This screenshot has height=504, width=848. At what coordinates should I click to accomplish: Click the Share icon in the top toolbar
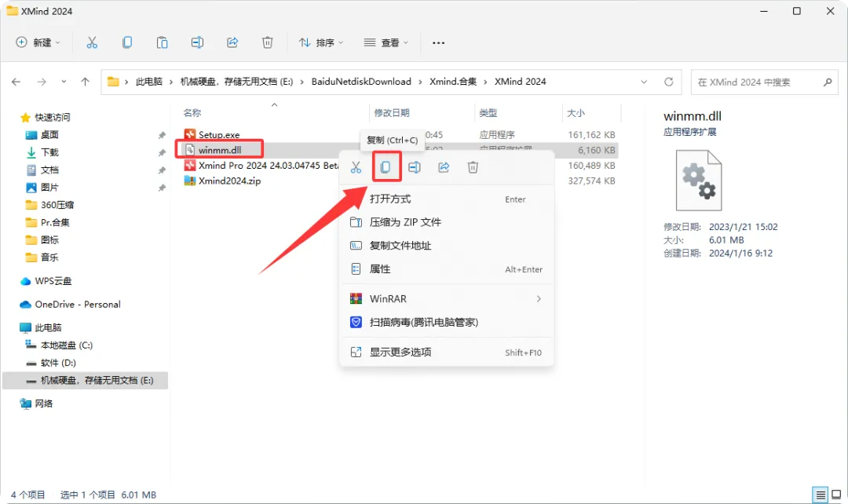click(232, 42)
